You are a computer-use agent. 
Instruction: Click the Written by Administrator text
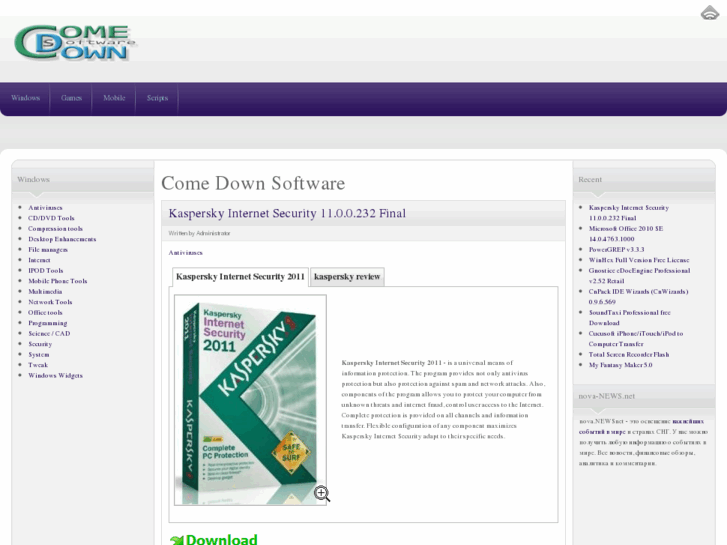pyautogui.click(x=199, y=233)
